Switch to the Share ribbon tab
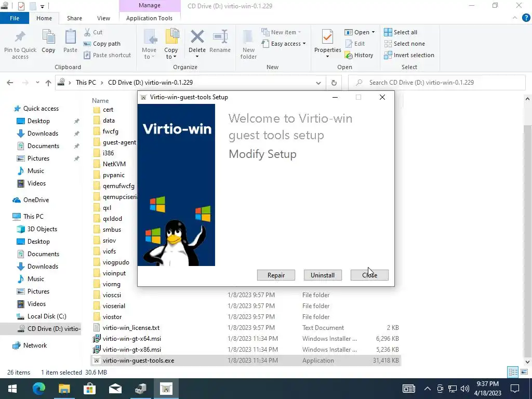Viewport: 532px width, 399px height. [x=74, y=18]
